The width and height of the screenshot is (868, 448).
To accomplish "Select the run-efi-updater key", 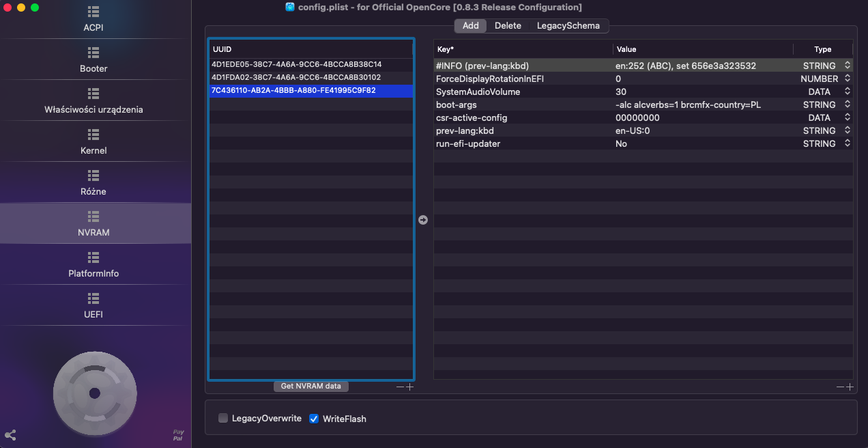I will pos(468,143).
